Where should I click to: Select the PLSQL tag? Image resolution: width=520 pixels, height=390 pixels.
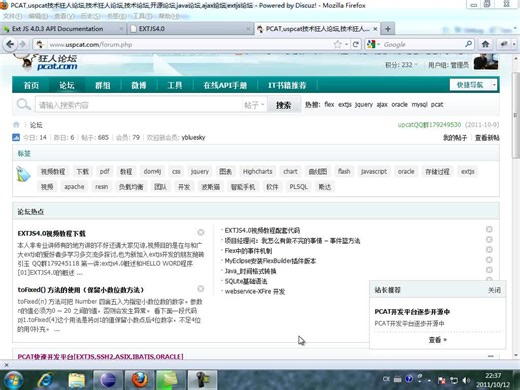(x=298, y=187)
